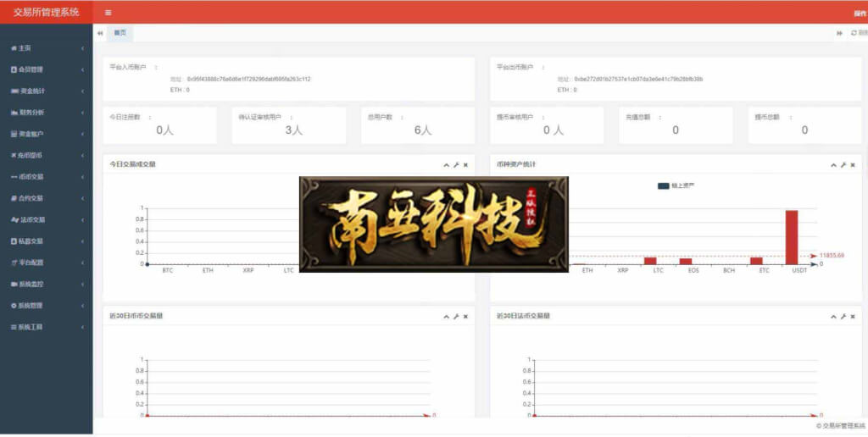Click the refresh icon in the tab bar
The image size is (868, 437).
(854, 33)
